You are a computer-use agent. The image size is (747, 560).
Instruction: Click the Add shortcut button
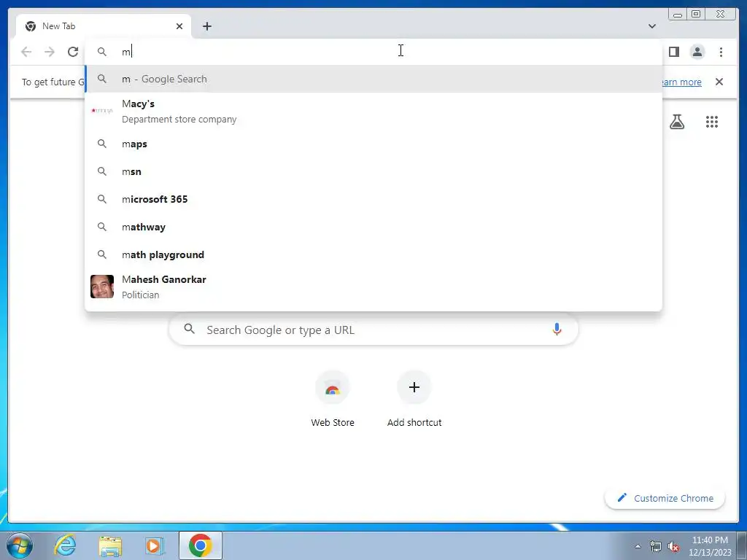414,400
